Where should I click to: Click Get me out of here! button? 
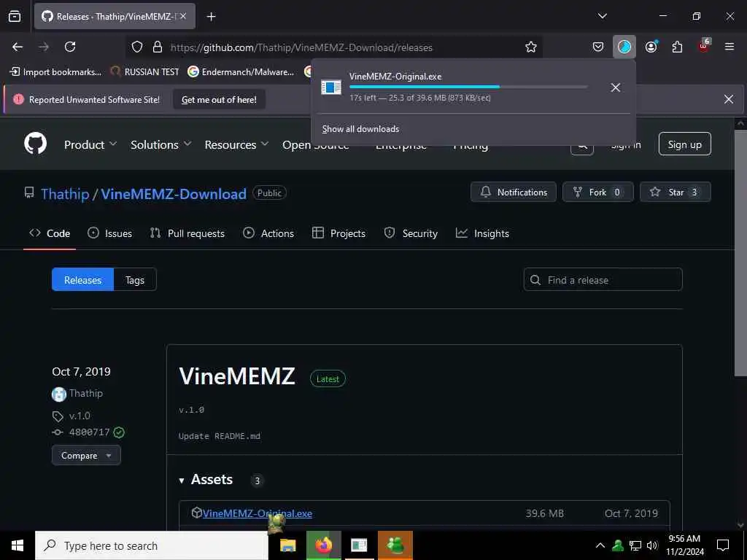(219, 99)
